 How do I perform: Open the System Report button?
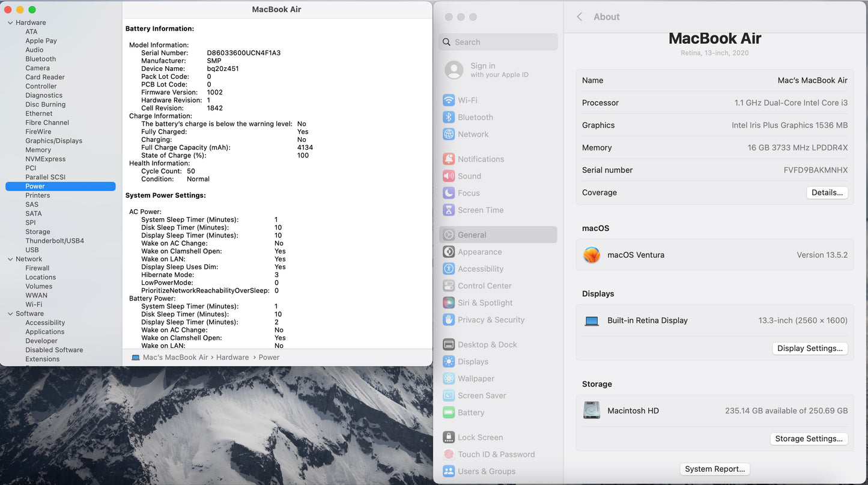pyautogui.click(x=715, y=469)
